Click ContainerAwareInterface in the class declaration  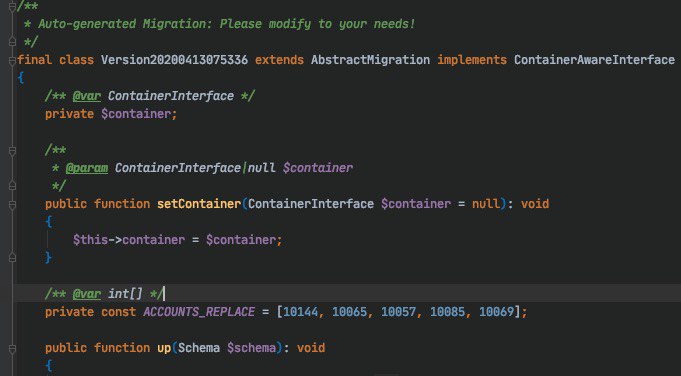click(x=594, y=60)
